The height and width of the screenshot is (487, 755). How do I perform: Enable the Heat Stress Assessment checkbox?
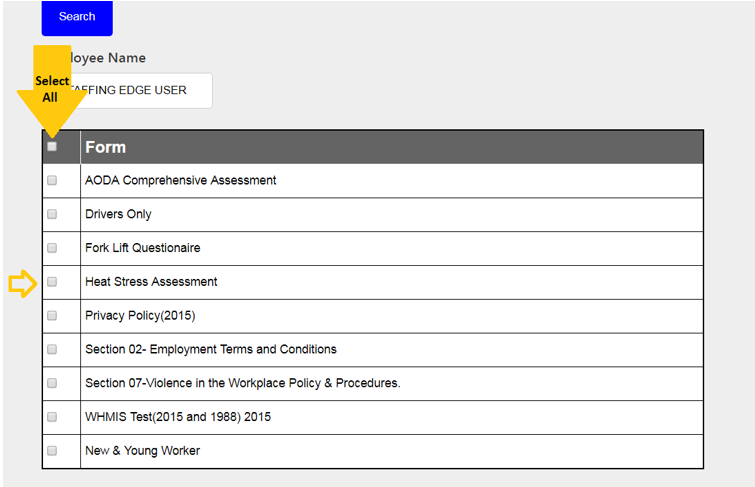coord(52,282)
